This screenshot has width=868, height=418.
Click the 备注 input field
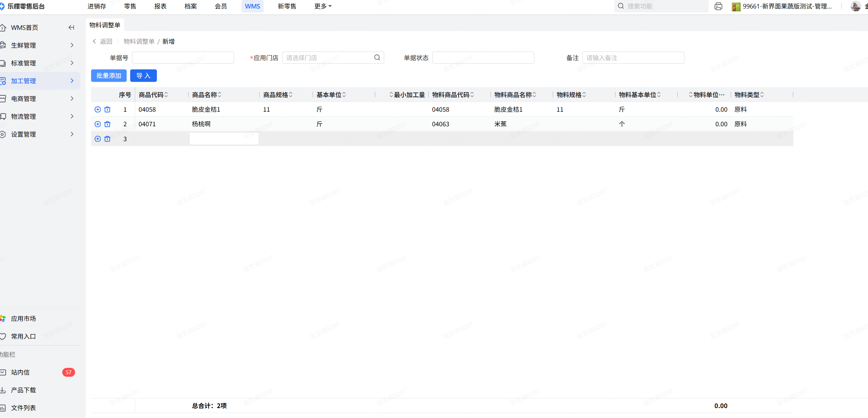coord(633,58)
